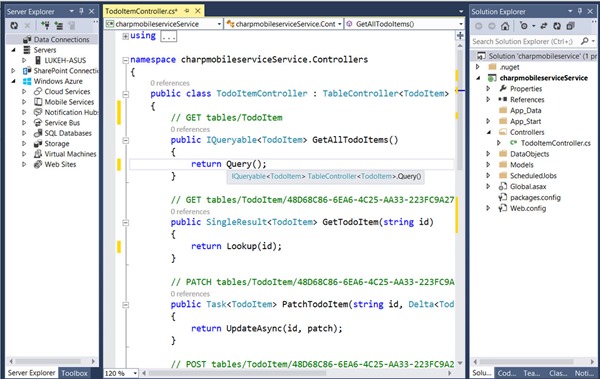Collapse the PatchTodoItem method
The width and height of the screenshot is (600, 379).
125,305
